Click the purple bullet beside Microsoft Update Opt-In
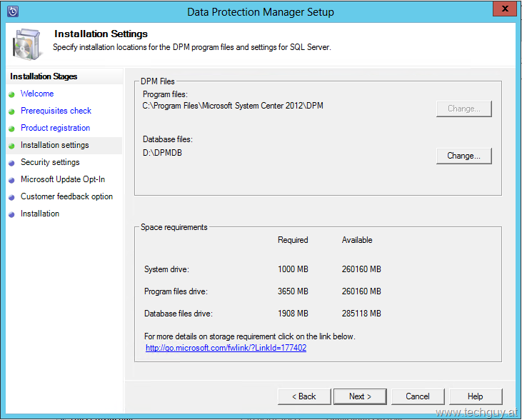The image size is (522, 420). [11, 180]
